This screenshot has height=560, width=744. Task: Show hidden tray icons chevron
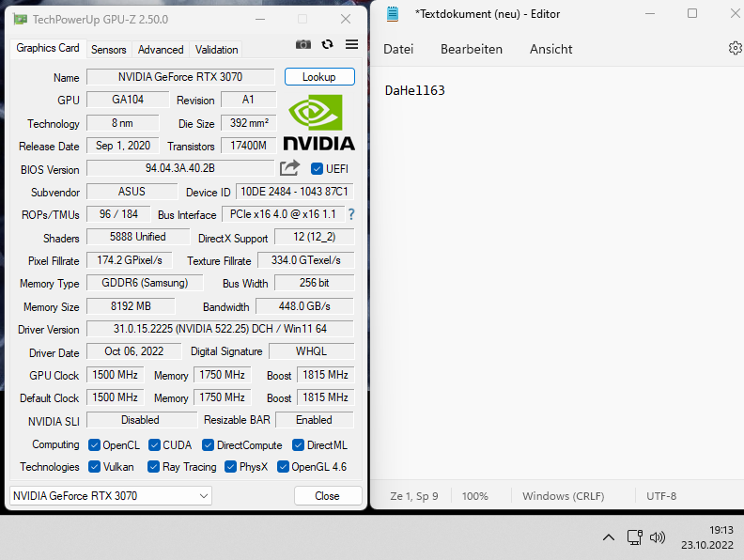tap(609, 537)
